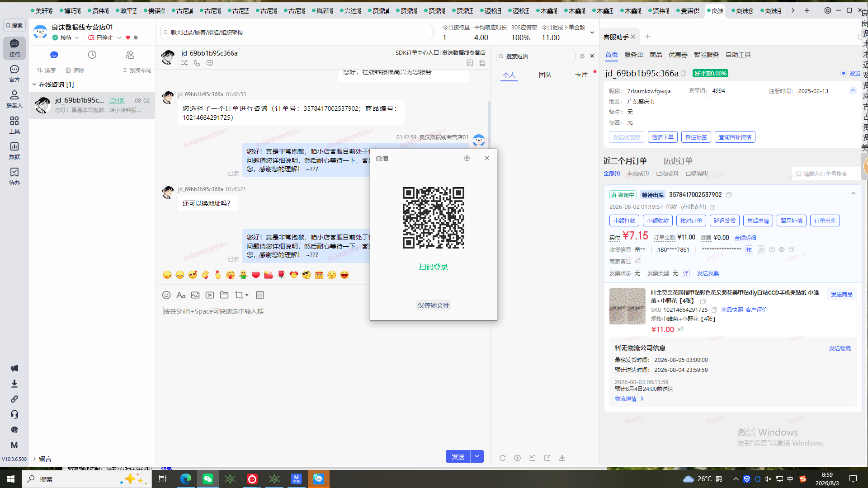868x488 pixels.
Task: Click the transfer conversation icon under customer name
Action: point(184,63)
